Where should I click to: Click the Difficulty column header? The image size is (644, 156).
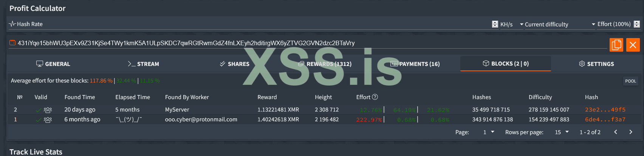tap(540, 97)
